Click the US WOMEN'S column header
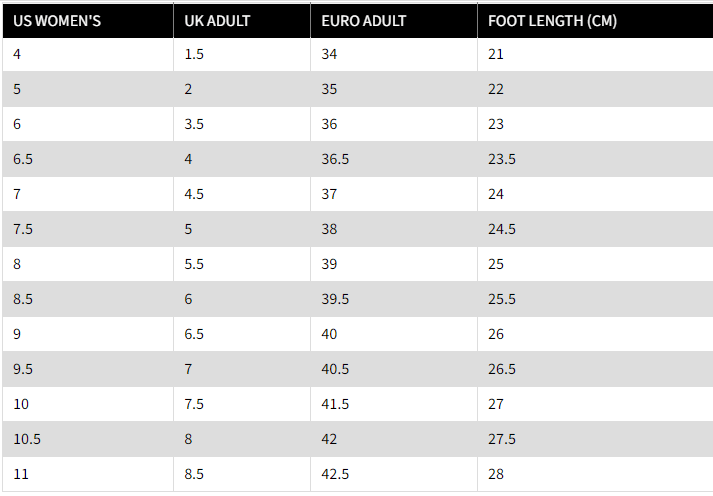 coord(88,21)
